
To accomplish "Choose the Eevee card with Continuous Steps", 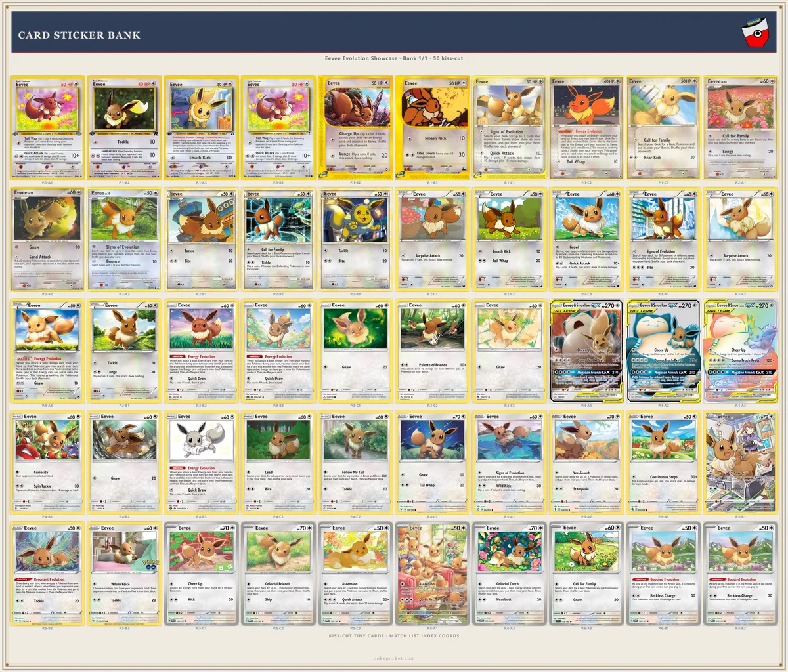I will (x=663, y=463).
